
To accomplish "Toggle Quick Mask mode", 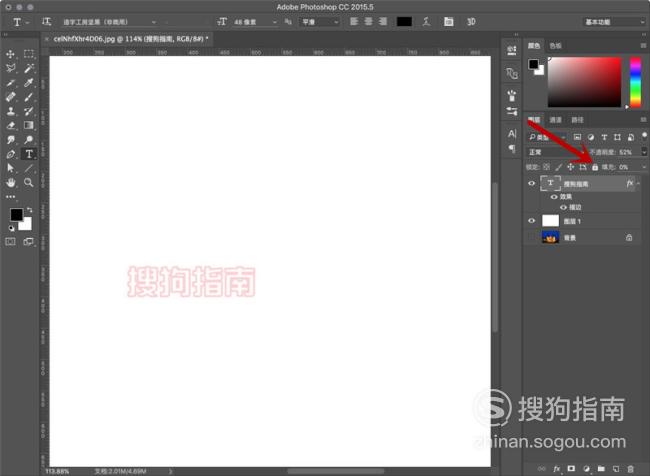I will 11,241.
